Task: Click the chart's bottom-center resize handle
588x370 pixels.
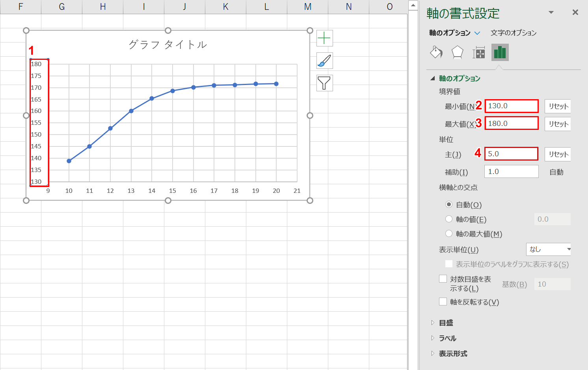Action: tap(168, 201)
